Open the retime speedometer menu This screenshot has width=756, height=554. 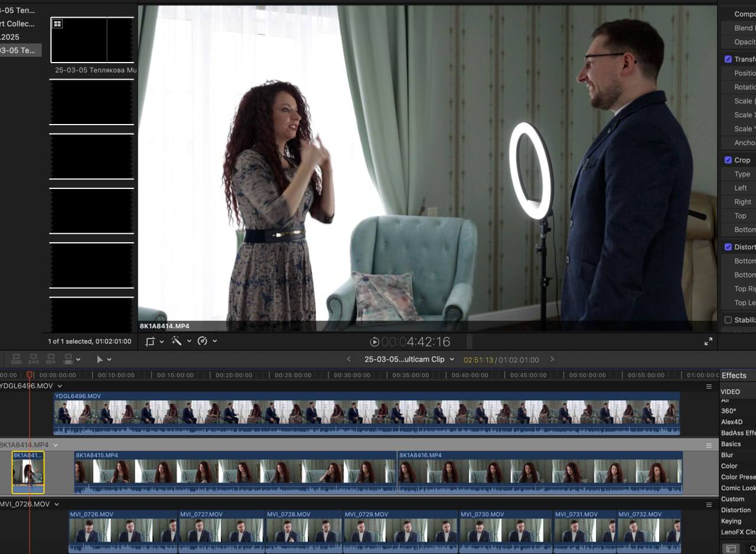click(x=203, y=341)
